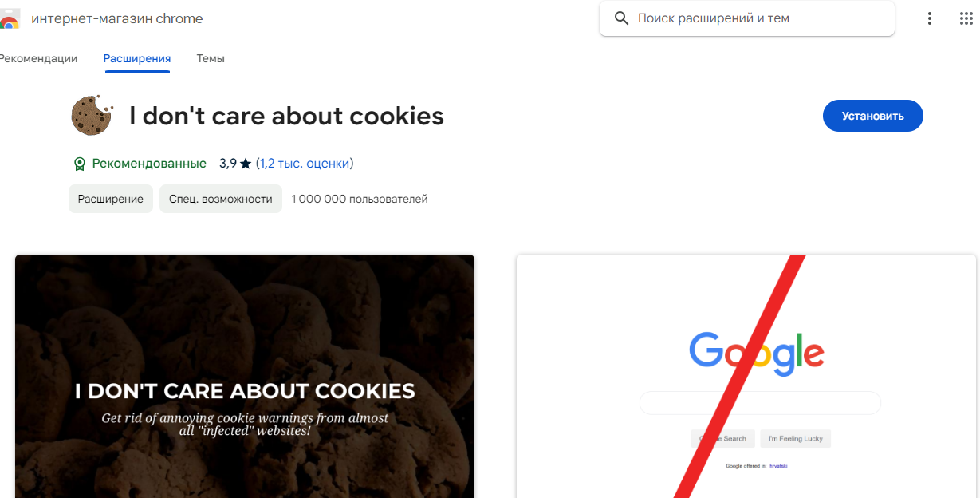The height and width of the screenshot is (498, 980).
Task: Click the cookie extension logo icon
Action: [92, 115]
